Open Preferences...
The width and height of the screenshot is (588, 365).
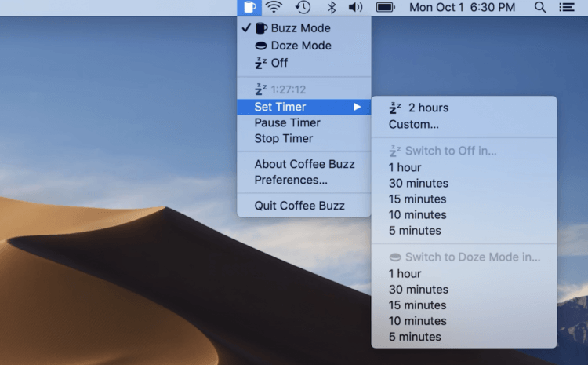coord(304,180)
